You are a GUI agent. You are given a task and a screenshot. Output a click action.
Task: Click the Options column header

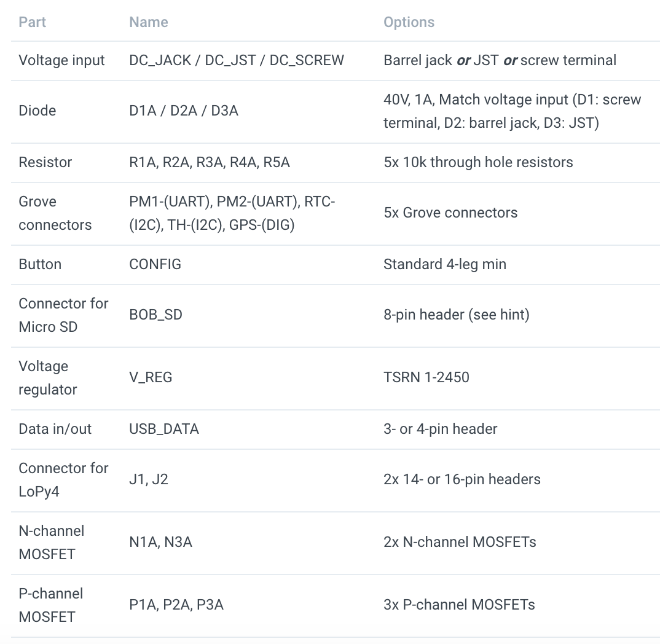pos(409,22)
